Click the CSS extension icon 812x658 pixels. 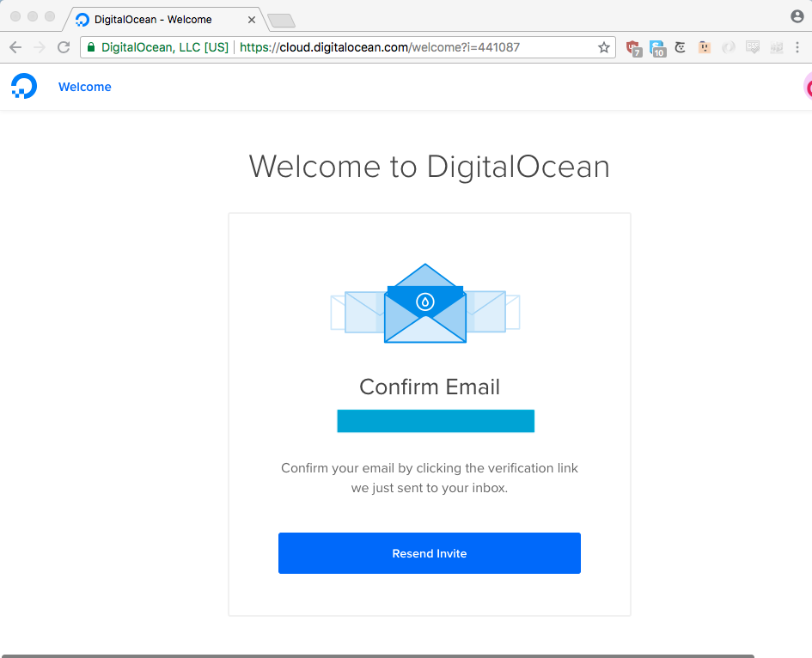point(753,48)
